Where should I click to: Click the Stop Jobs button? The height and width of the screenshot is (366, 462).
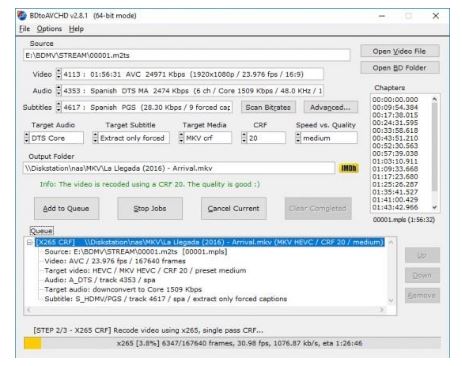pos(150,208)
